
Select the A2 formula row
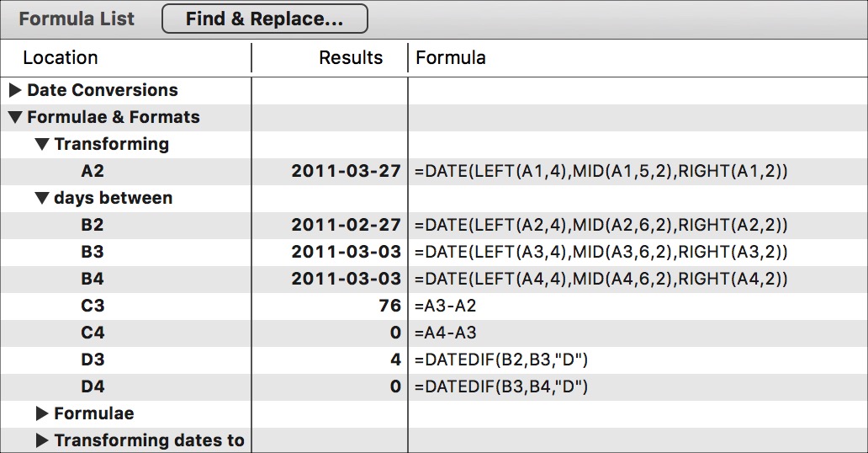point(93,171)
